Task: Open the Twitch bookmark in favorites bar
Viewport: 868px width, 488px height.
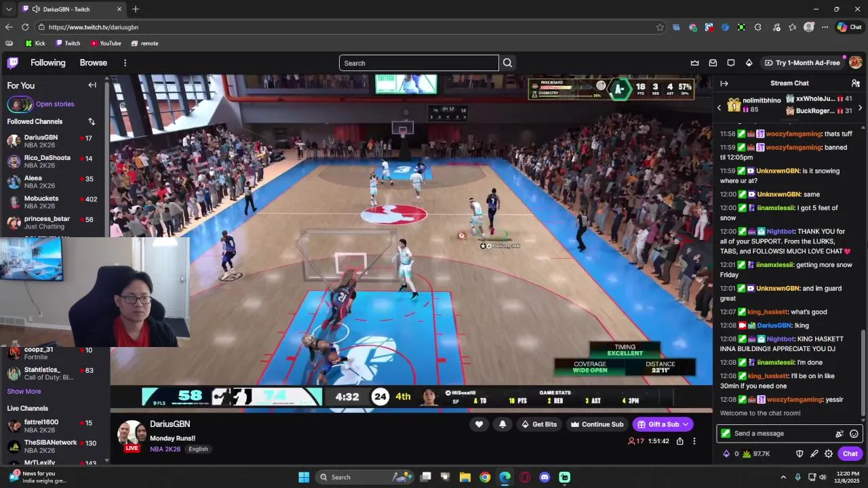Action: (67, 43)
